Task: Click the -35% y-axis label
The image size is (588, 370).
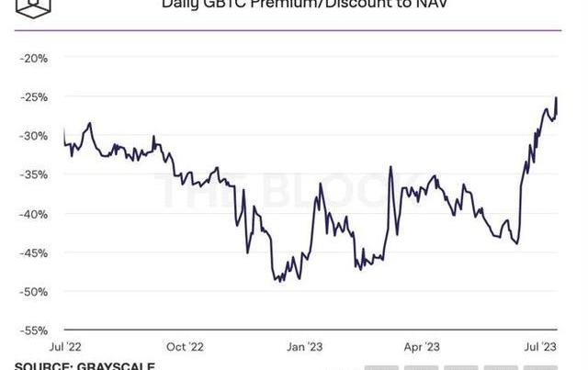Action: click(34, 174)
